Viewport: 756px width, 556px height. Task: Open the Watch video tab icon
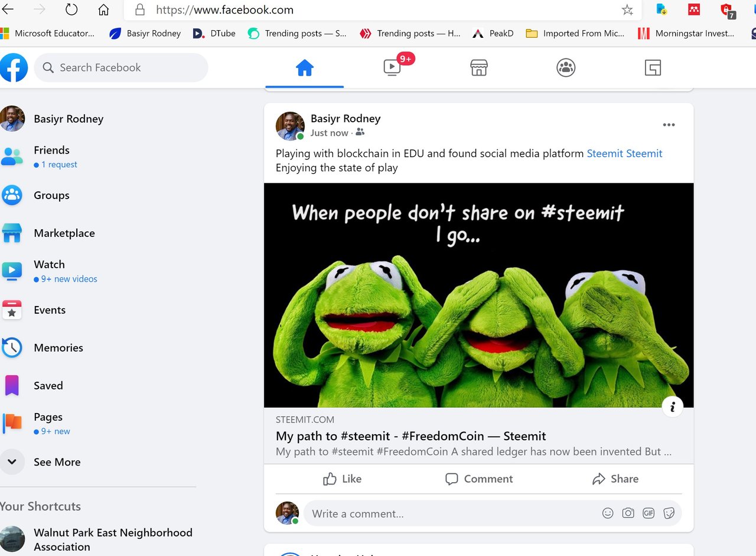click(392, 67)
